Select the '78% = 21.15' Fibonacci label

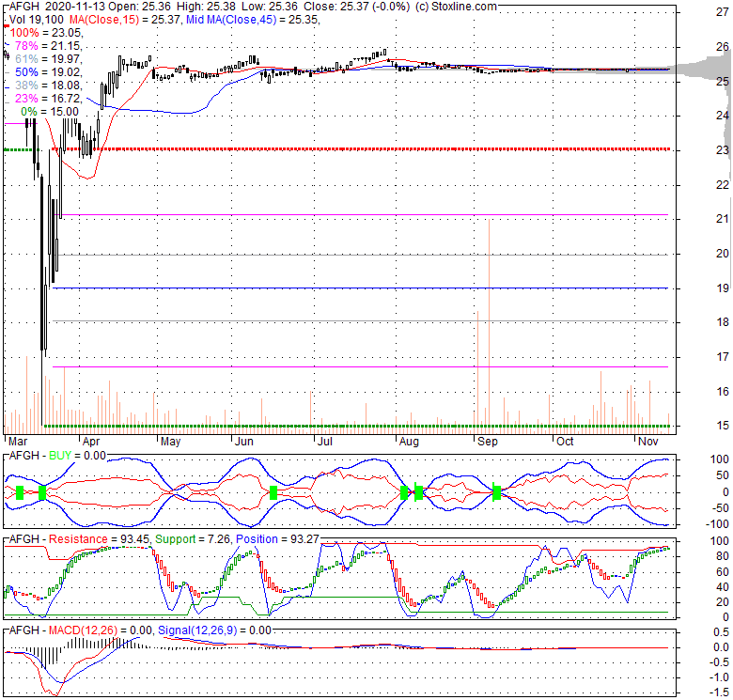tap(48, 46)
